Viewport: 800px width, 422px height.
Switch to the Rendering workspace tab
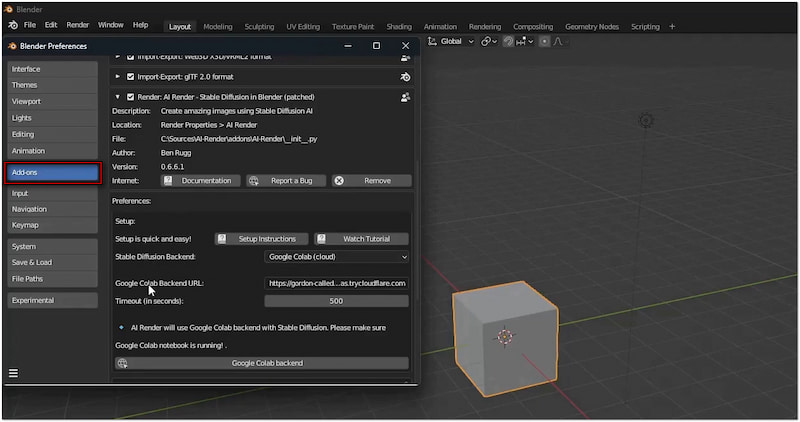coord(485,27)
